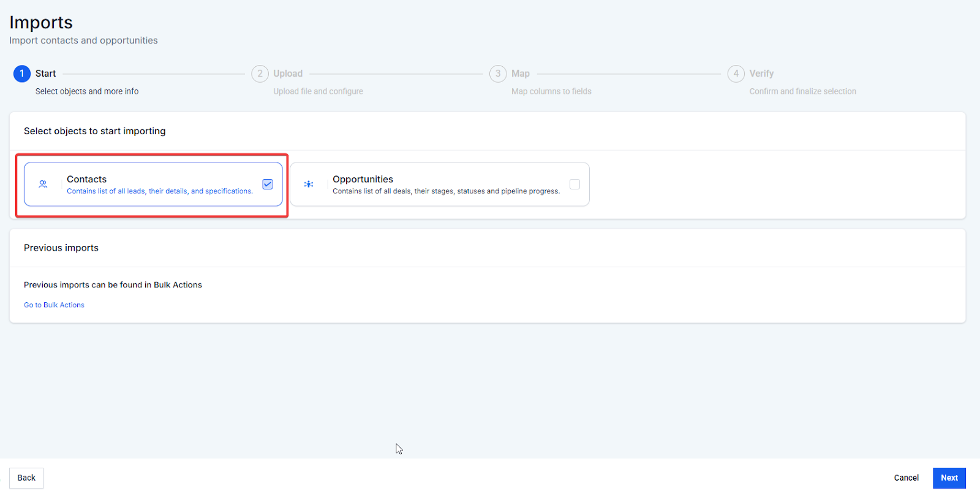The width and height of the screenshot is (980, 491).
Task: Click the "Imports" page heading
Action: 41,22
